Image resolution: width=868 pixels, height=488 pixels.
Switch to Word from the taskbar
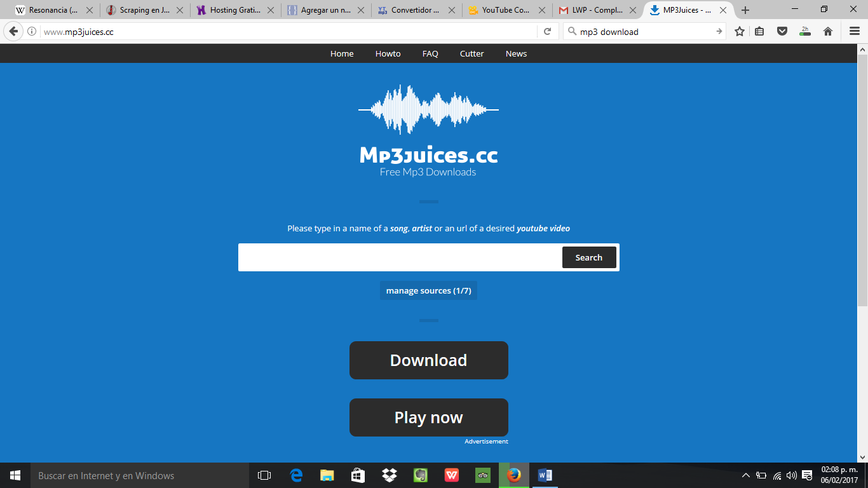[x=545, y=475]
